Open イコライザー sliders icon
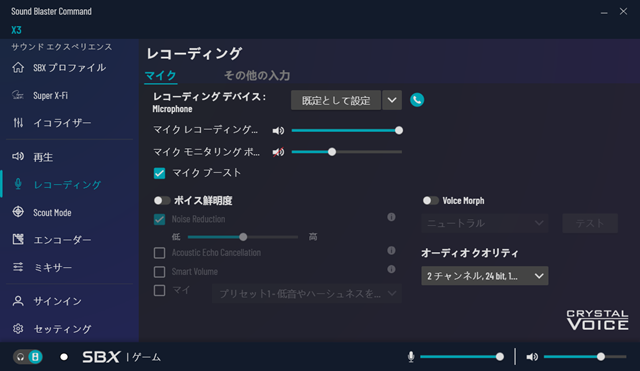The height and width of the screenshot is (371, 640). pos(18,122)
